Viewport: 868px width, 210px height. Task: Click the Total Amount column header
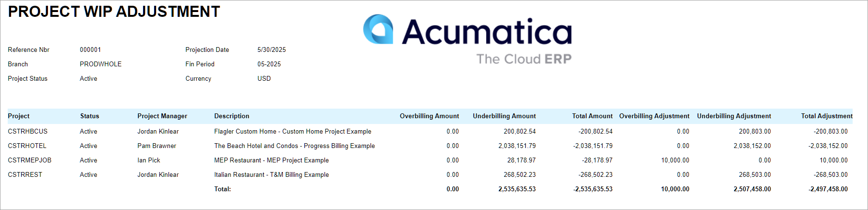(x=592, y=116)
